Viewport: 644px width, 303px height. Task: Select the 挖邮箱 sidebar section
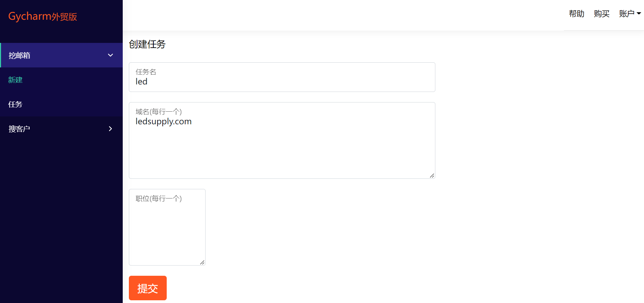61,55
